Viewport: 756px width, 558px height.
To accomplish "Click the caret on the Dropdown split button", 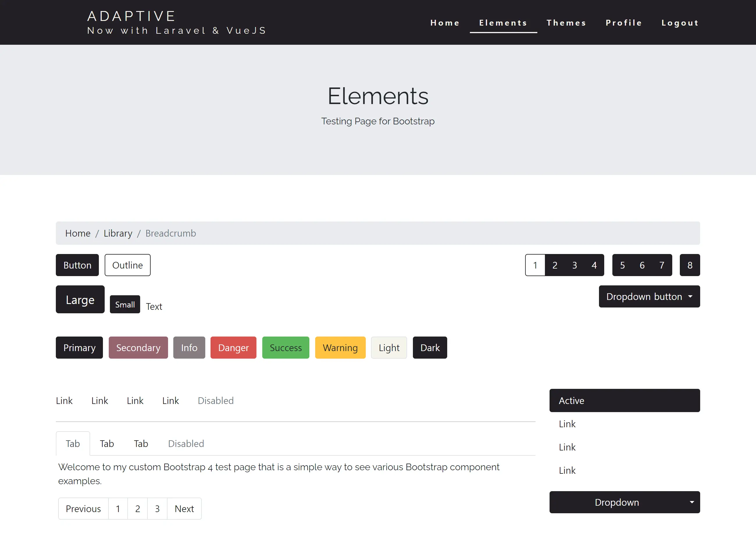I will (x=692, y=502).
